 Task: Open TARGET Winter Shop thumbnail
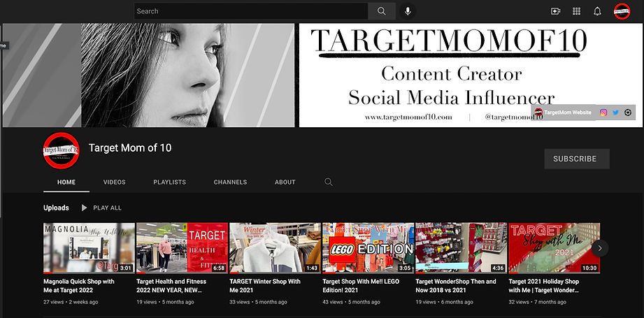pos(276,248)
